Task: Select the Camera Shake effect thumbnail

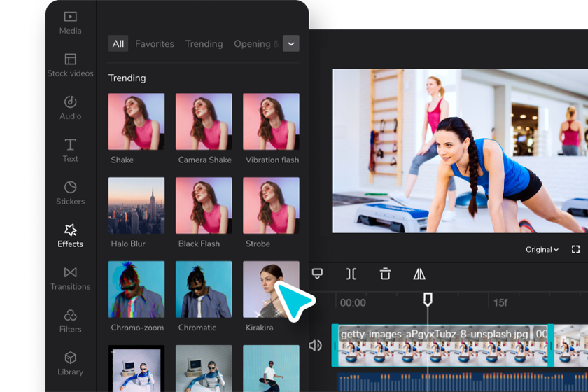Action: point(204,122)
